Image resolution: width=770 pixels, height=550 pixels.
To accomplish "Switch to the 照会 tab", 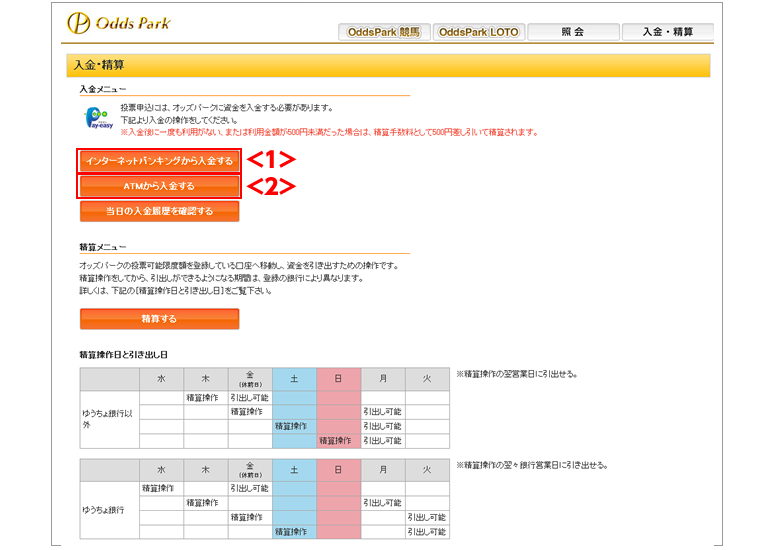I will [573, 32].
